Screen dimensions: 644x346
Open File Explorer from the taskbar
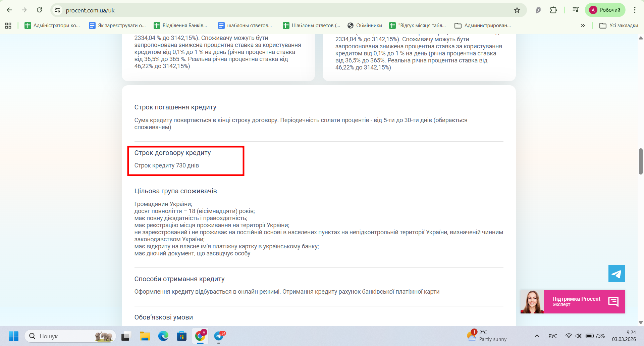145,336
